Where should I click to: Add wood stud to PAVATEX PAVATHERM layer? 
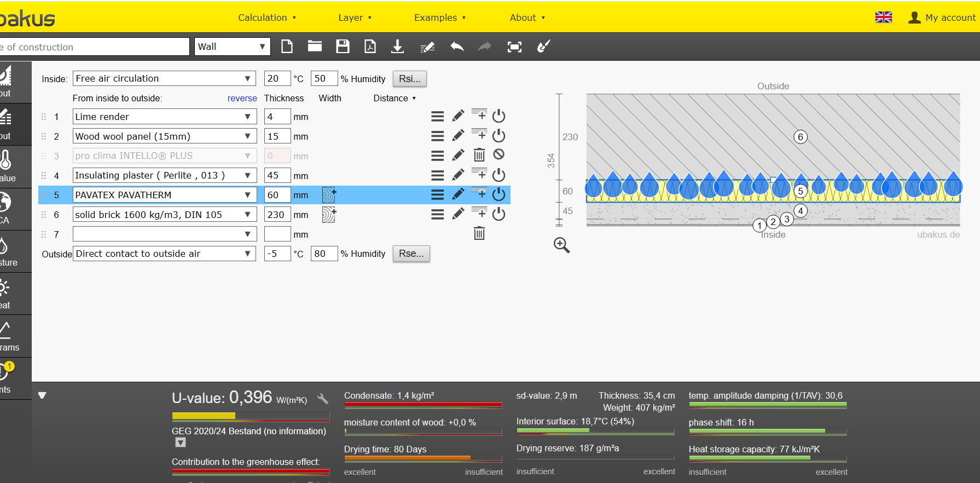pyautogui.click(x=329, y=195)
